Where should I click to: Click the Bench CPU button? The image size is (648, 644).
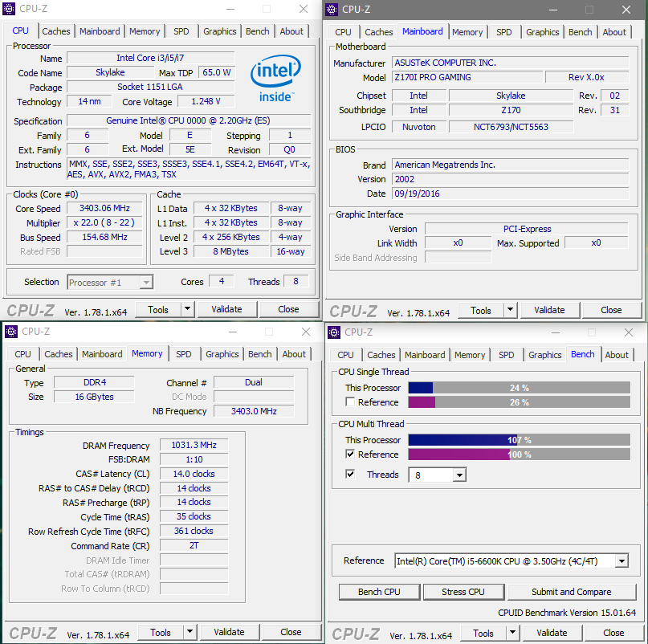(x=379, y=592)
